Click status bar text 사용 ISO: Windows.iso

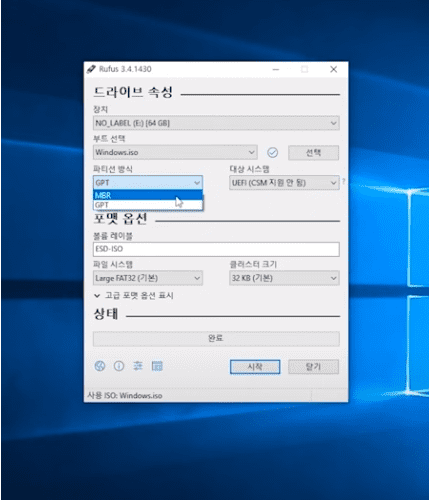(x=125, y=396)
